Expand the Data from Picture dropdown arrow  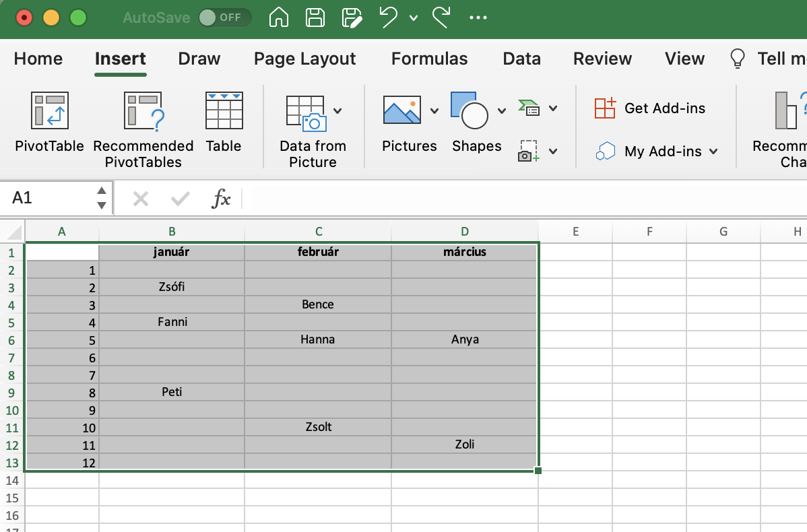coord(337,111)
